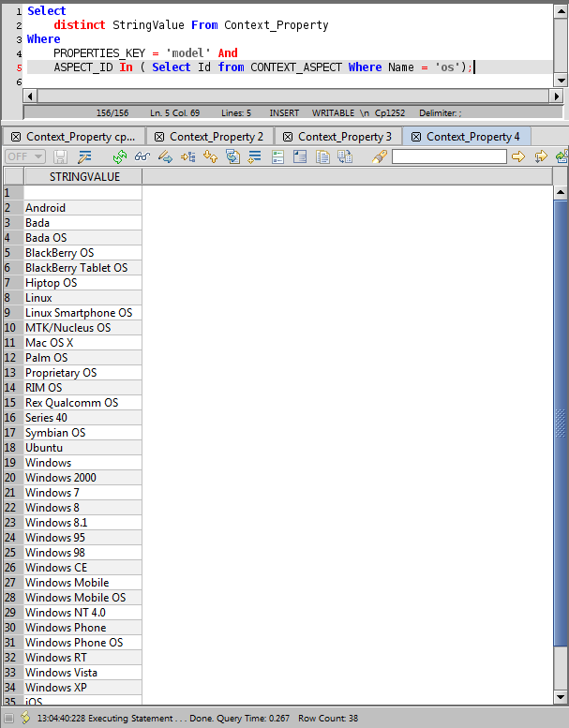
Task: Click the eyeglasses icon in results toolbar
Action: pos(142,156)
